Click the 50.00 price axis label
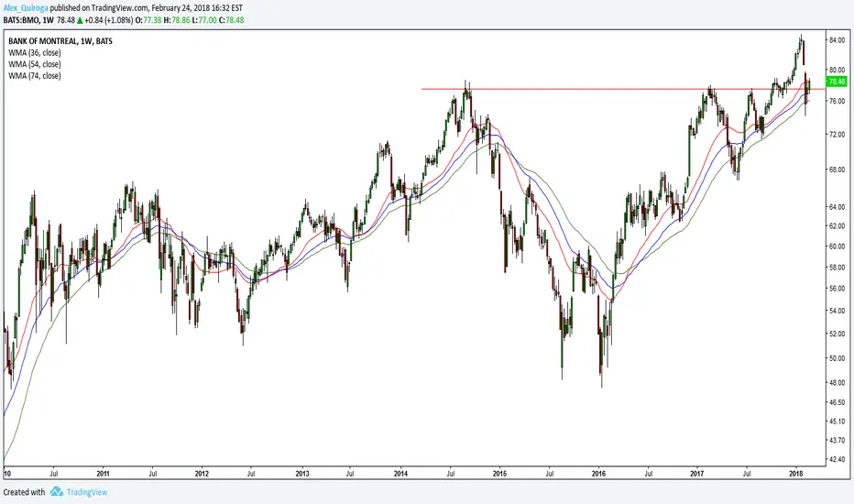This screenshot has width=854, height=504. point(837,358)
